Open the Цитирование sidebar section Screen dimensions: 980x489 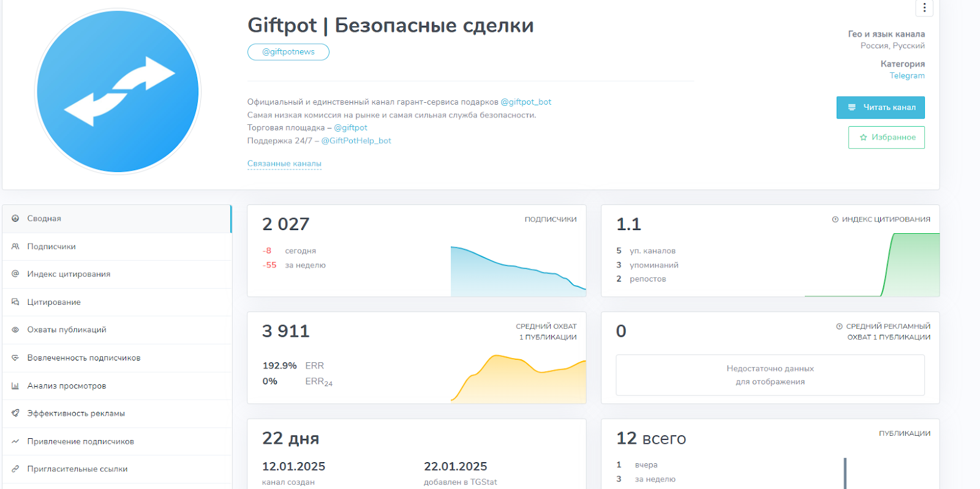tap(116, 302)
